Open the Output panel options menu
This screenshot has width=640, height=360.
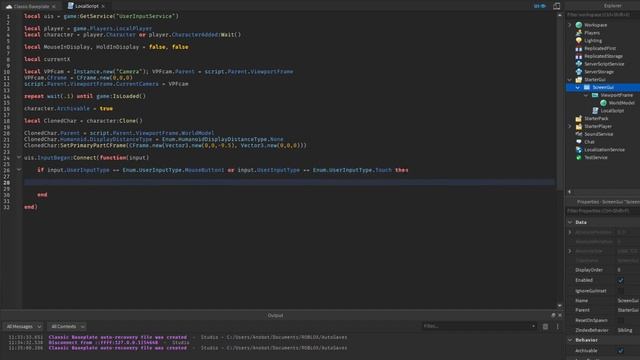pos(558,326)
